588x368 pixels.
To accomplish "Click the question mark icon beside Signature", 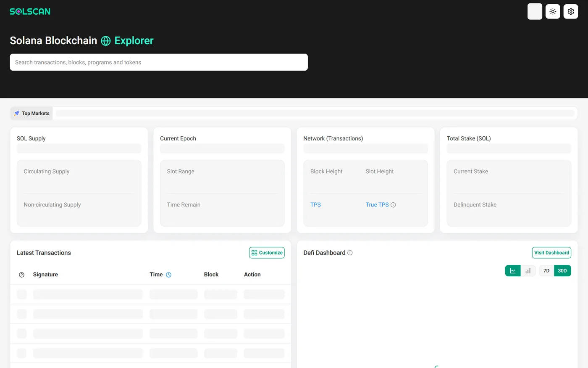I will click(22, 275).
